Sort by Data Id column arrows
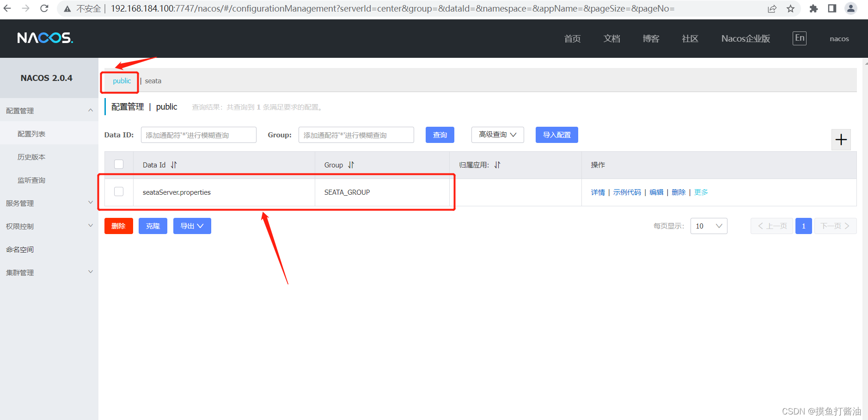Image resolution: width=868 pixels, height=420 pixels. point(174,165)
